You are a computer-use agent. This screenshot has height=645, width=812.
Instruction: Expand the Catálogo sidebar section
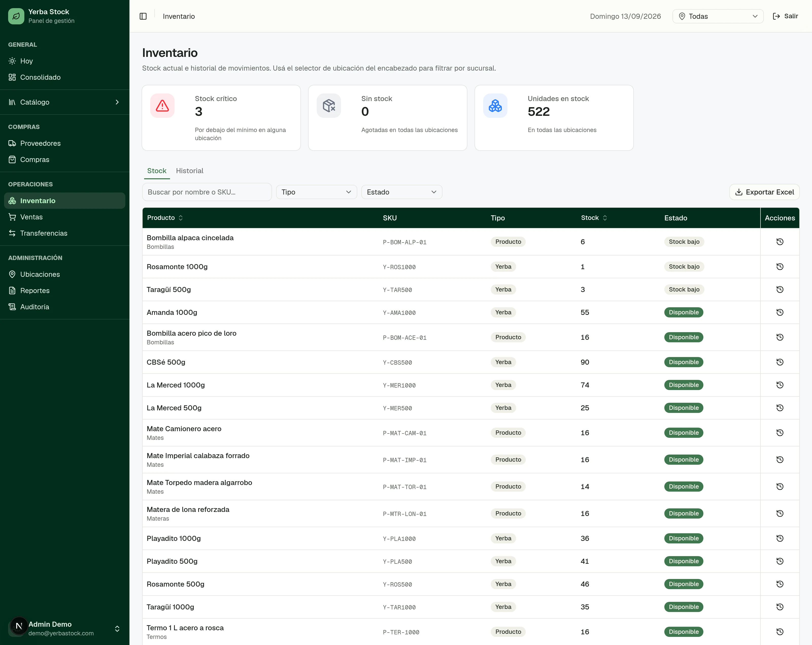(x=64, y=102)
